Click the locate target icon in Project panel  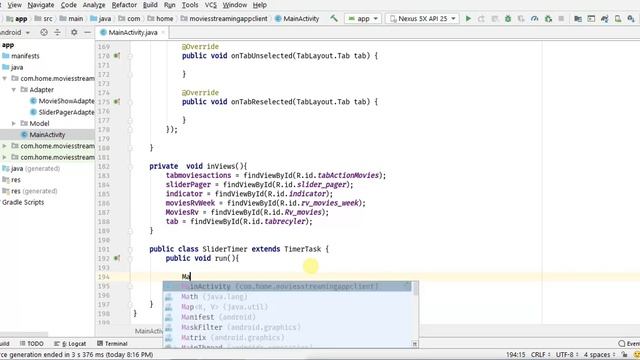[x=44, y=32]
